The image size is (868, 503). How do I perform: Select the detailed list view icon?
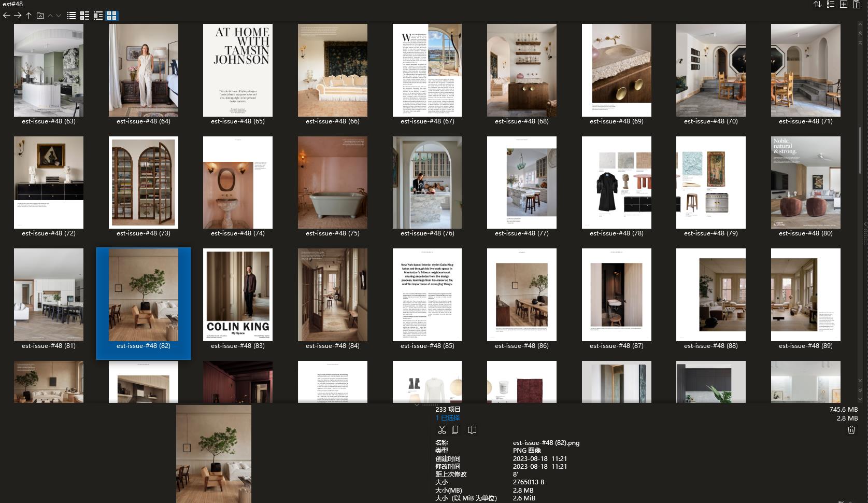84,15
